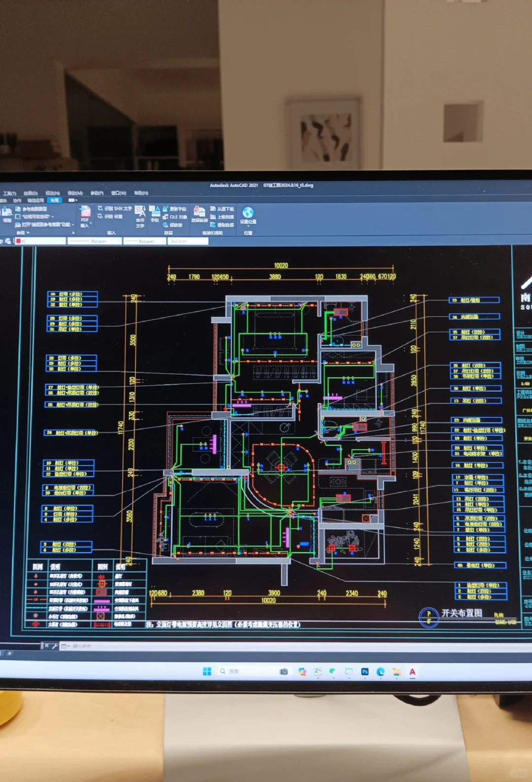Open the Copilot taskbar icon
This screenshot has width=532, height=782.
[302, 672]
